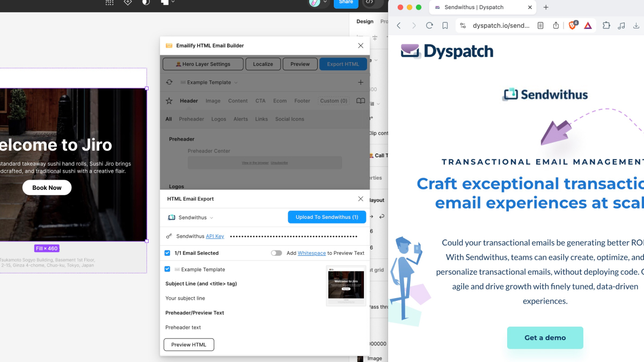
Task: Click Hero Layer Settings button
Action: tap(203, 64)
